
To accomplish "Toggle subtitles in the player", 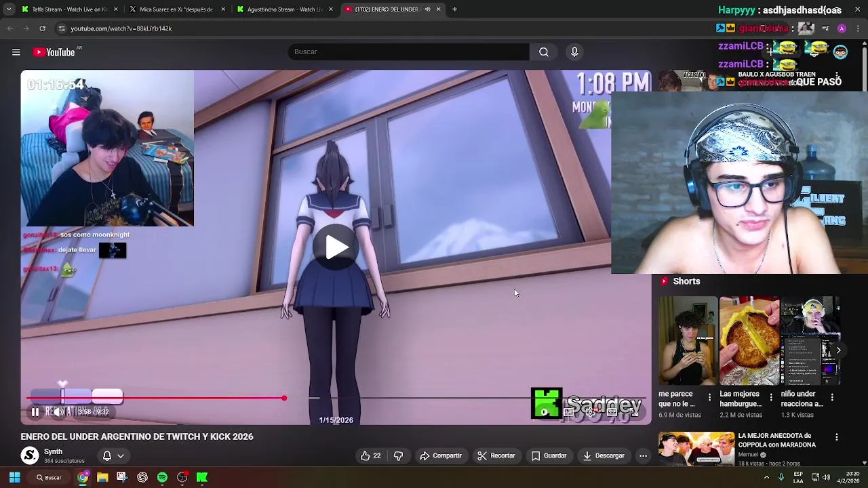I will tap(568, 411).
